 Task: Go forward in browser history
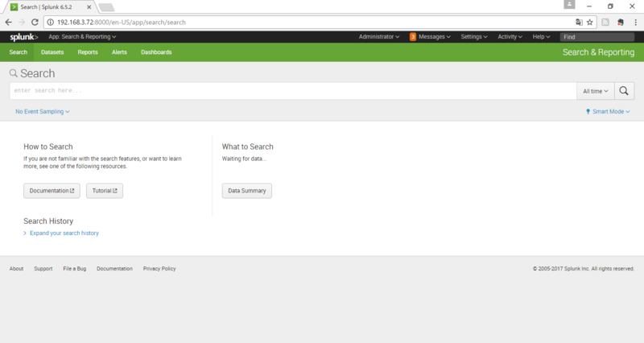pyautogui.click(x=22, y=23)
